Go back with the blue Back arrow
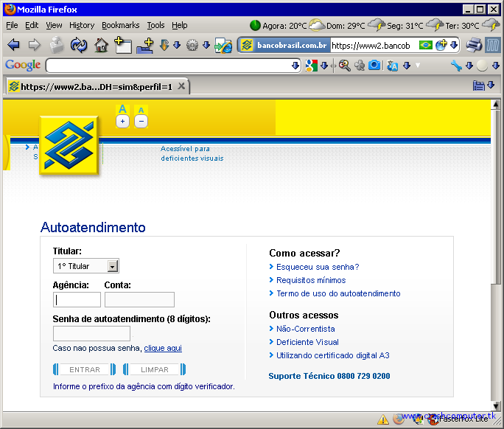The height and width of the screenshot is (429, 504). 13,45
